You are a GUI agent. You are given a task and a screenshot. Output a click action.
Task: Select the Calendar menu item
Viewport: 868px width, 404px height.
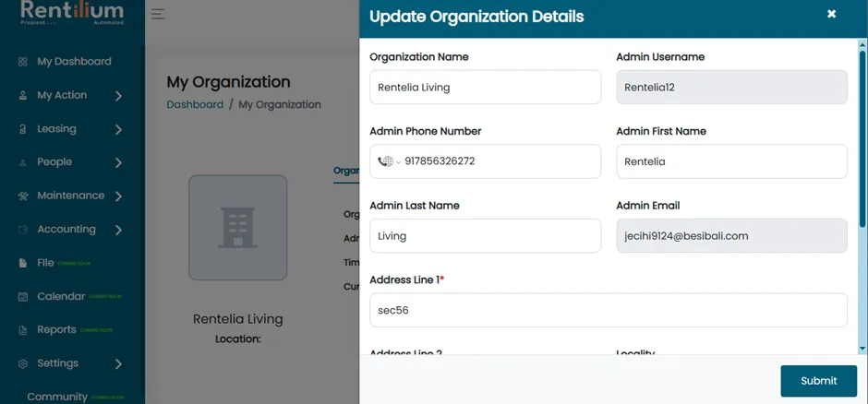point(62,296)
